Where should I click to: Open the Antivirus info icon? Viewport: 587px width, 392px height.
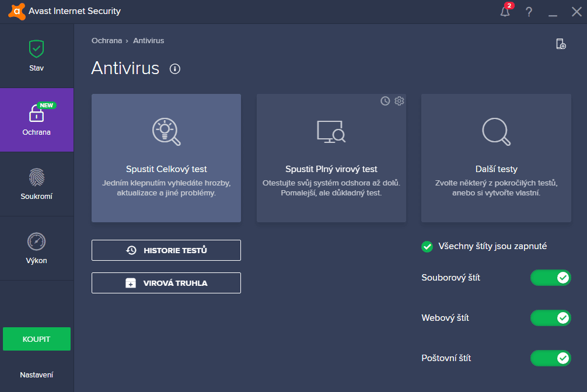tap(175, 69)
